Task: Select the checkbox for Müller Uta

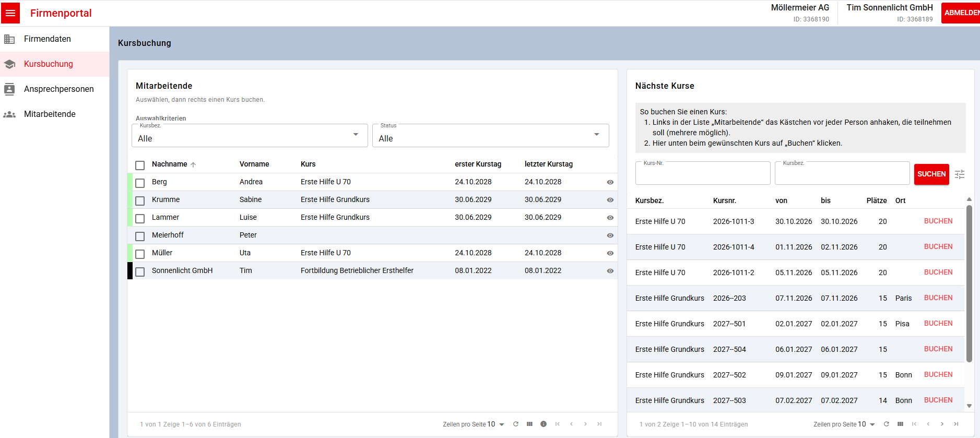Action: [140, 254]
